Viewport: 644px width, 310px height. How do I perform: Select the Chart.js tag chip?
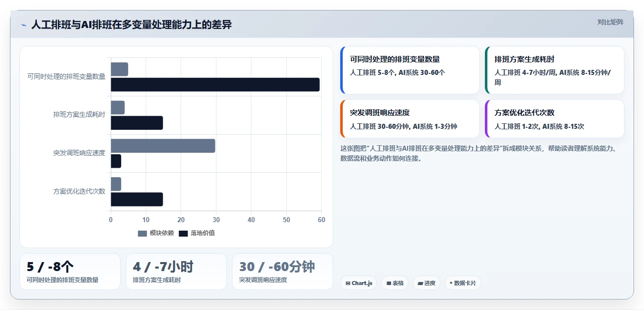(x=359, y=283)
